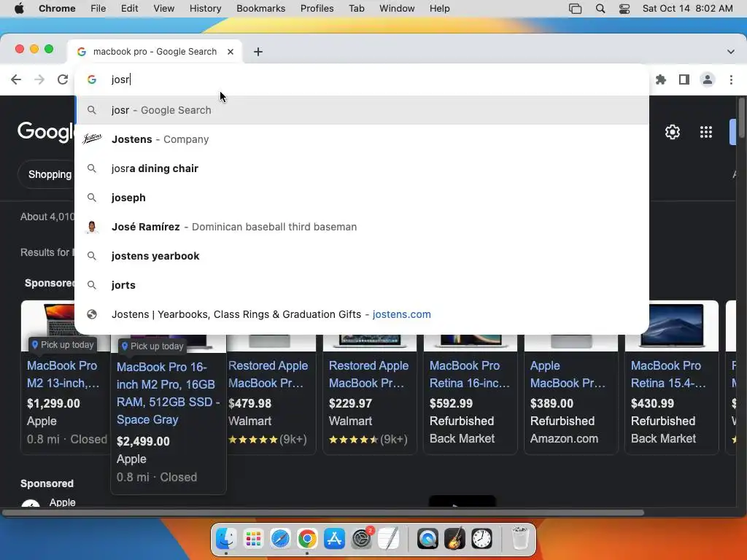
Task: Open MacBook Pro 16-inch M2 Pro listing
Action: click(x=169, y=393)
